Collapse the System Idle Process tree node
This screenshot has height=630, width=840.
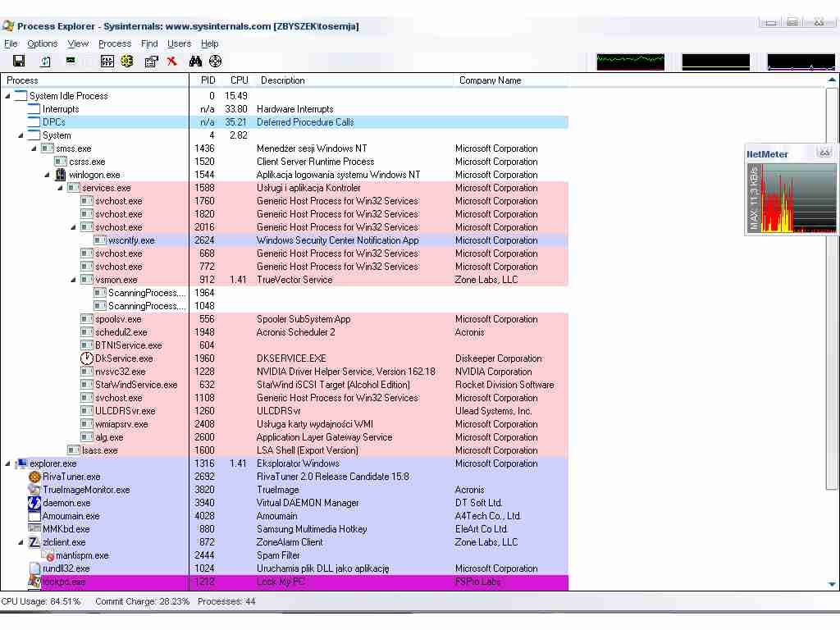coord(8,96)
